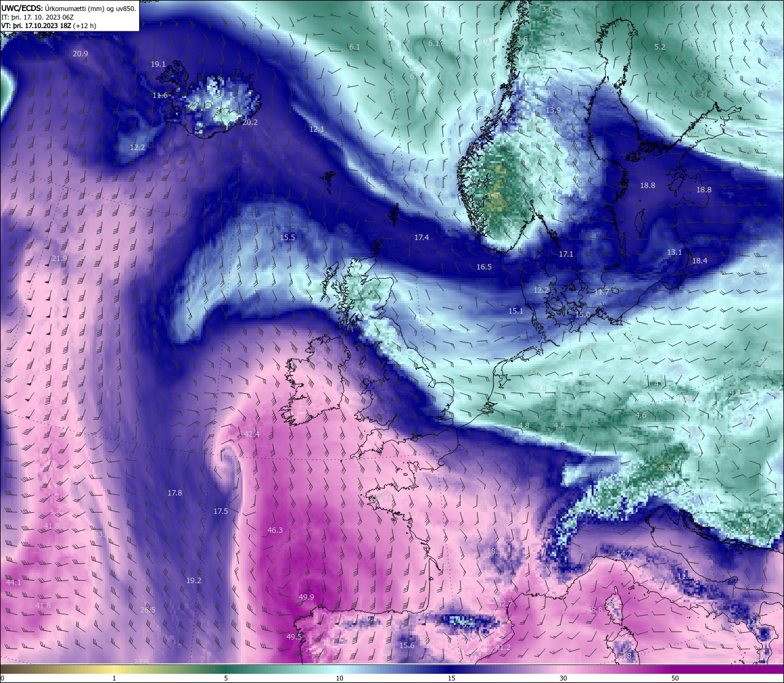Click the value 16.5 south of Norway
This screenshot has height=683, width=784.
pyautogui.click(x=484, y=267)
